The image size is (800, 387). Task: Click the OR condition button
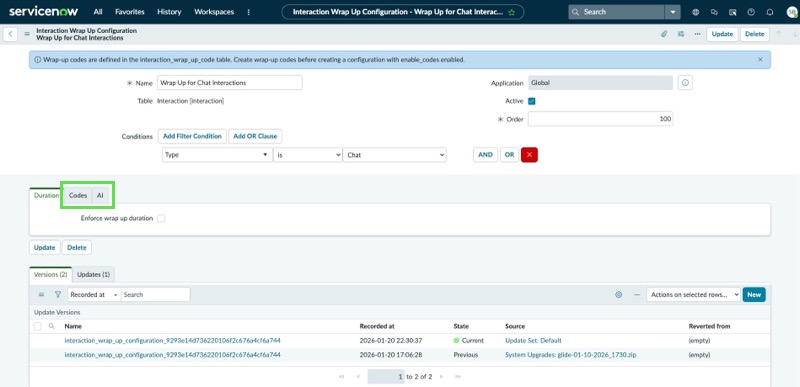(509, 155)
